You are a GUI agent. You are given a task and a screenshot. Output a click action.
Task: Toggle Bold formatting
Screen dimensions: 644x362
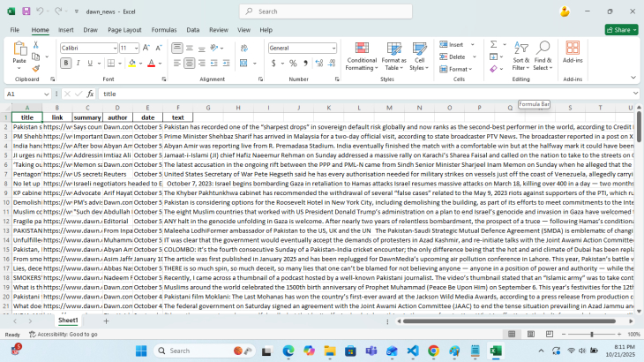(x=66, y=64)
